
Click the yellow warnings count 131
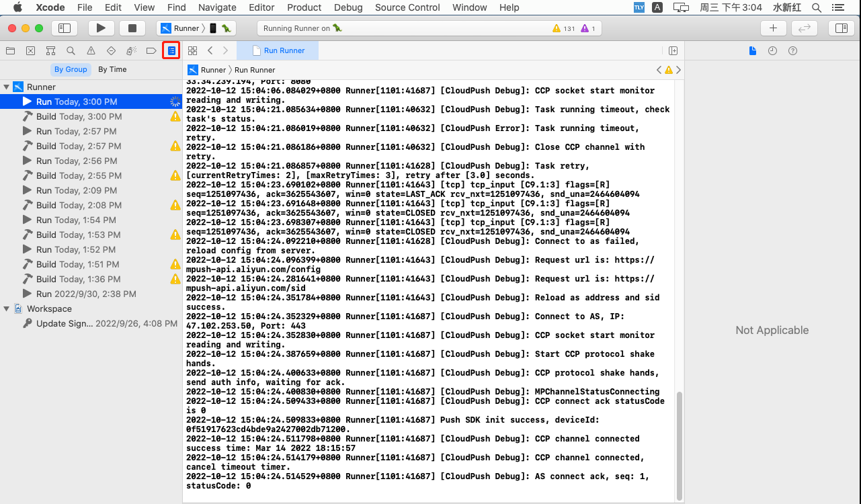tap(563, 28)
